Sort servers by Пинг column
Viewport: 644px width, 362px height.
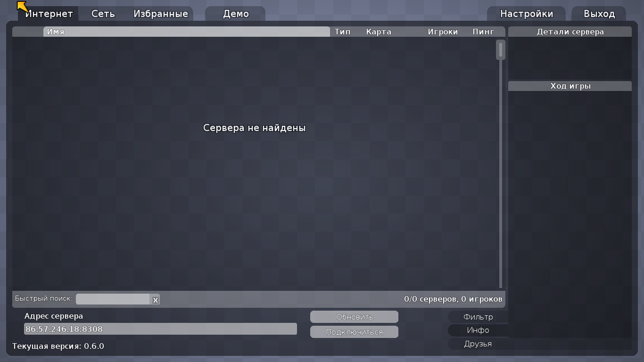point(483,32)
